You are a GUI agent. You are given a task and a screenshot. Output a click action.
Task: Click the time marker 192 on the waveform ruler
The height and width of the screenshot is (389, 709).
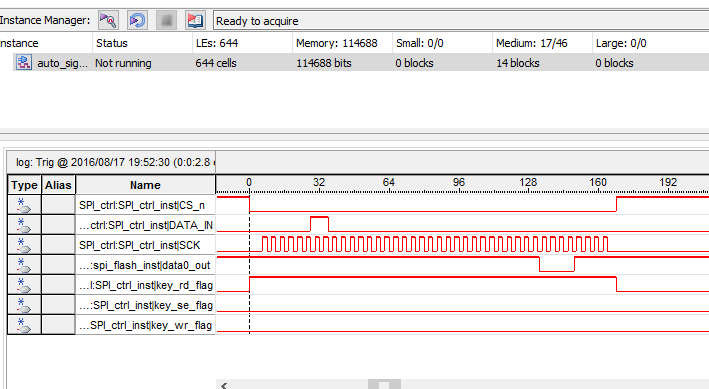[x=668, y=182]
